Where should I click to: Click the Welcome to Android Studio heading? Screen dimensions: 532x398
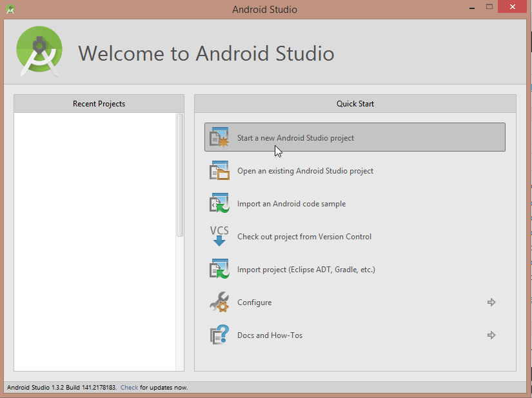[x=206, y=54]
